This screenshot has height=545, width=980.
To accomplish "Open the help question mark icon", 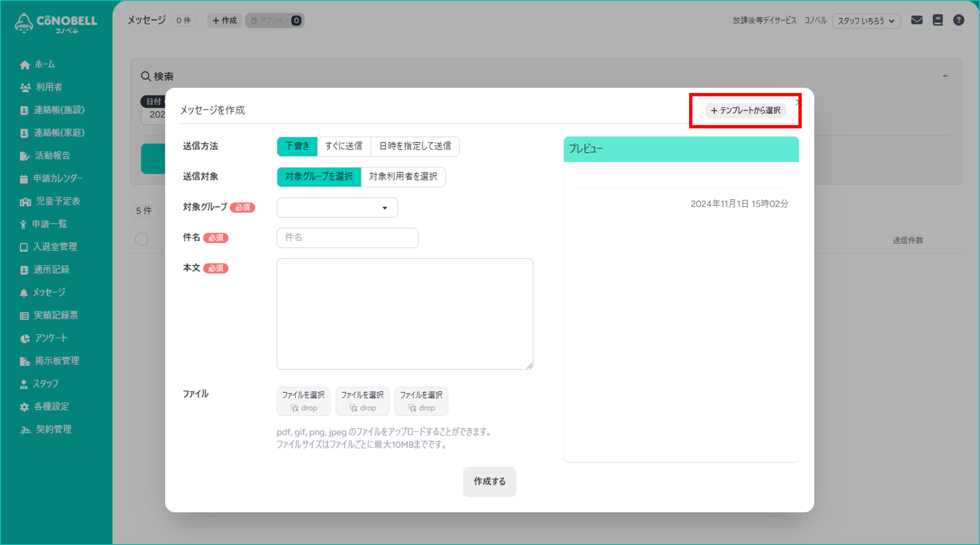I will coord(959,20).
